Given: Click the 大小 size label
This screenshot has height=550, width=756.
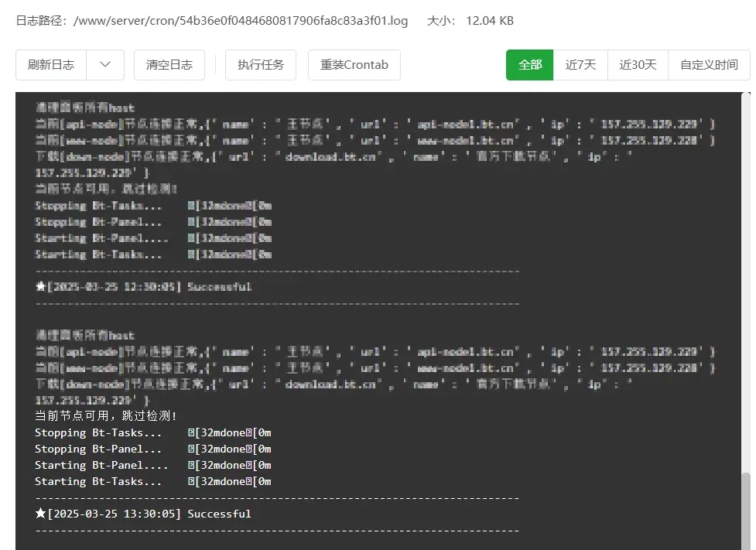Looking at the screenshot, I should click(x=440, y=21).
